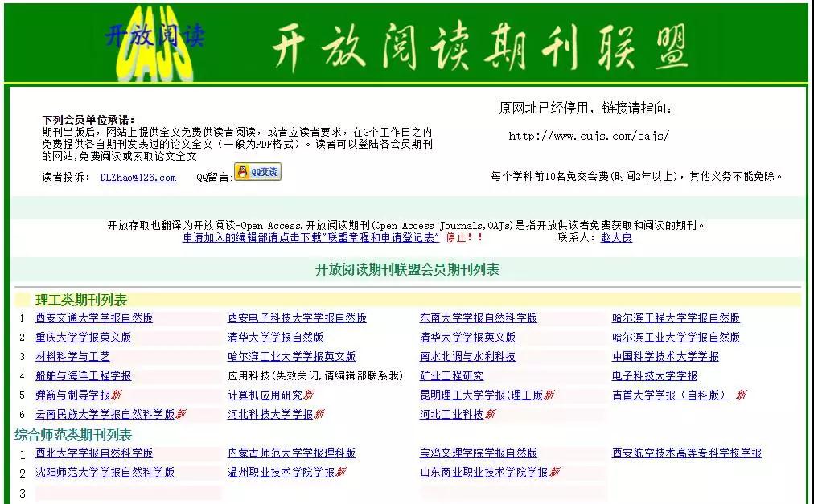Click the 新 badge beside 昆明理工大学学报
This screenshot has height=504, width=814.
[x=549, y=395]
